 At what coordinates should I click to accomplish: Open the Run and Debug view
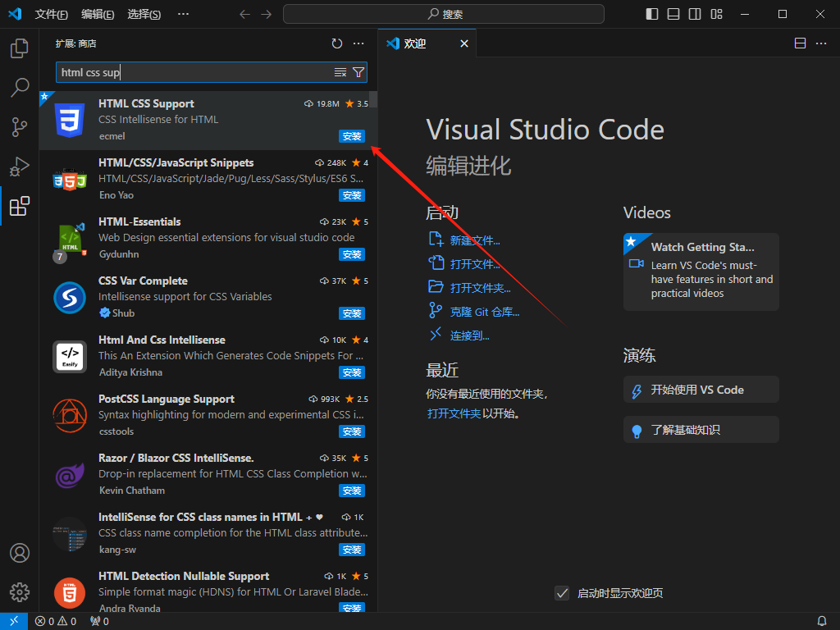20,167
